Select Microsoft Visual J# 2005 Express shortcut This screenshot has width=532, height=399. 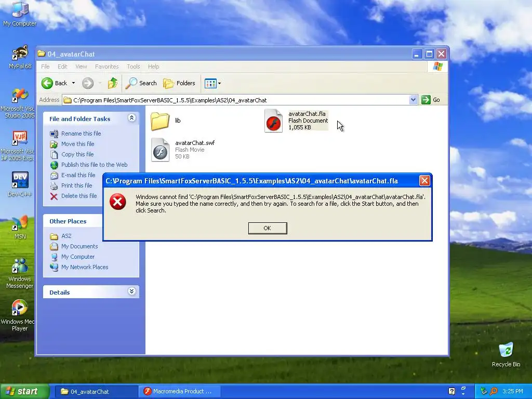pyautogui.click(x=18, y=146)
